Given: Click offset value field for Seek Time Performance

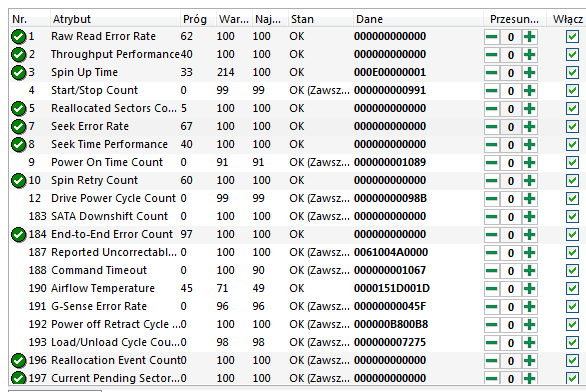Looking at the screenshot, I should click(x=511, y=145).
